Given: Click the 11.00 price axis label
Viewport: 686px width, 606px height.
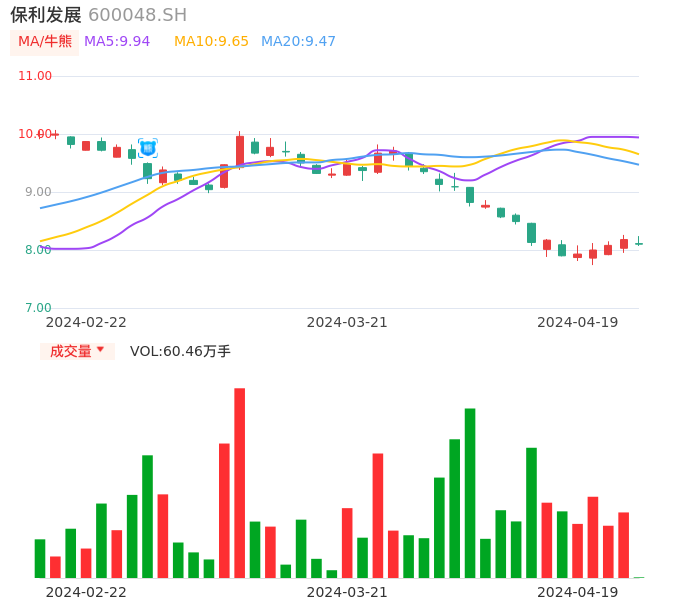Looking at the screenshot, I should click(x=35, y=76).
